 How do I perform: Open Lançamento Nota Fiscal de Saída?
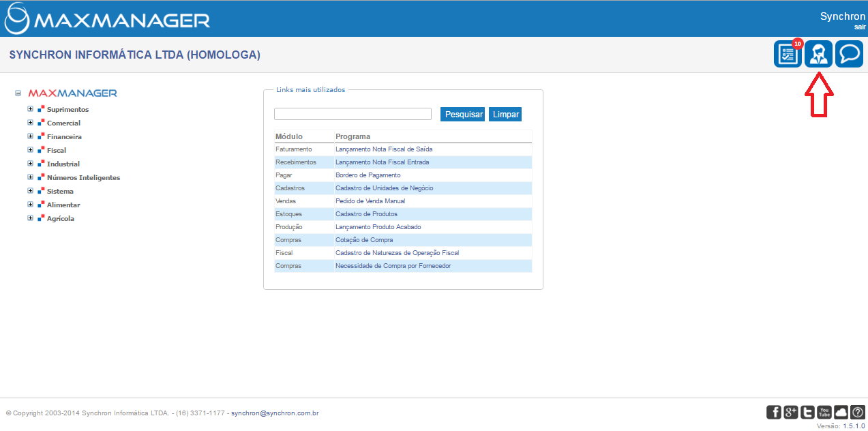(384, 149)
